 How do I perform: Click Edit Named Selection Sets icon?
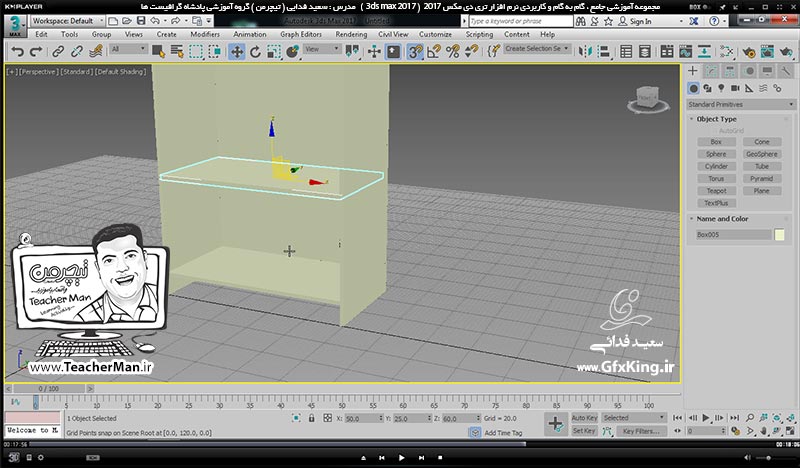[493, 52]
